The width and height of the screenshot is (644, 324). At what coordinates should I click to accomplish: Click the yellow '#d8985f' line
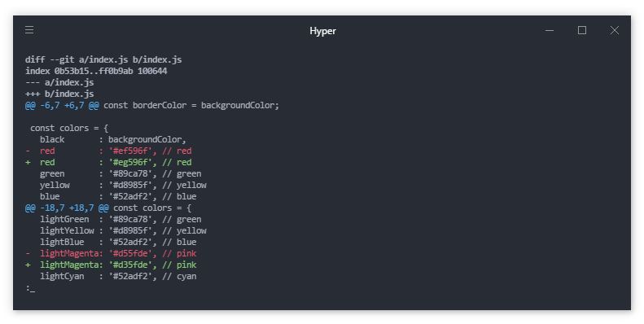(123, 186)
